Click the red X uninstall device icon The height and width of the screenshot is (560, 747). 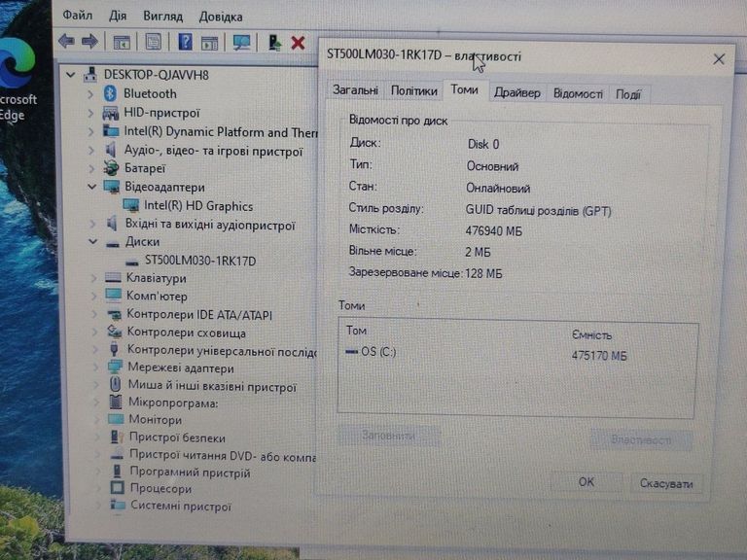[299, 44]
